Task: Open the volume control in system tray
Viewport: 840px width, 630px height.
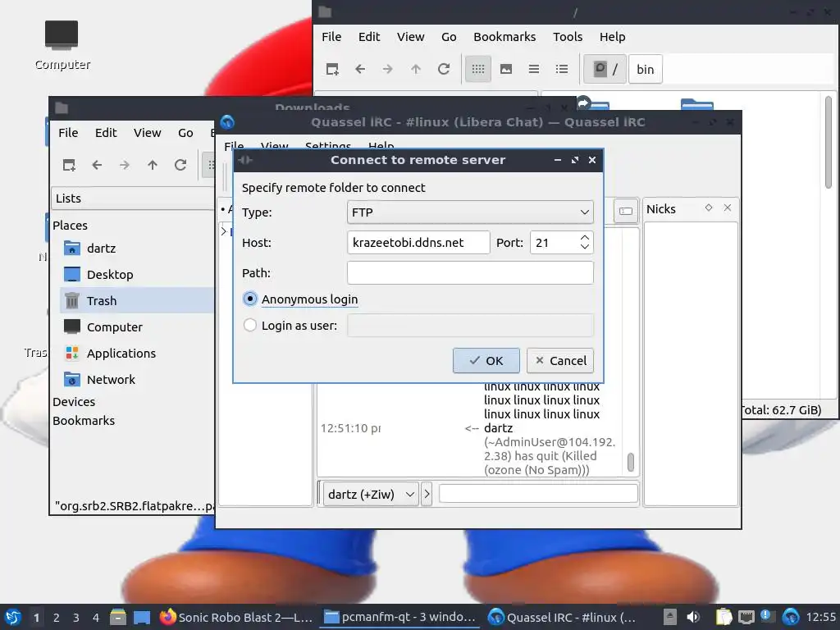Action: point(693,617)
